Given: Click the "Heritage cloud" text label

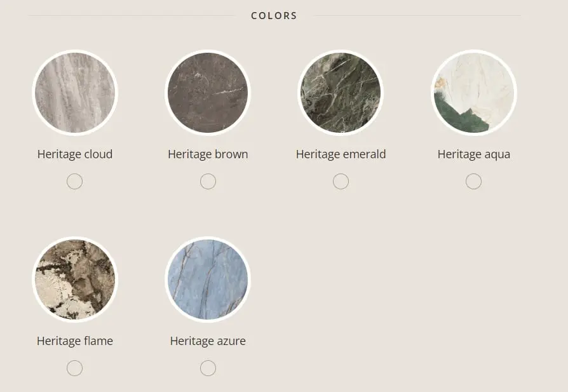Looking at the screenshot, I should click(75, 154).
